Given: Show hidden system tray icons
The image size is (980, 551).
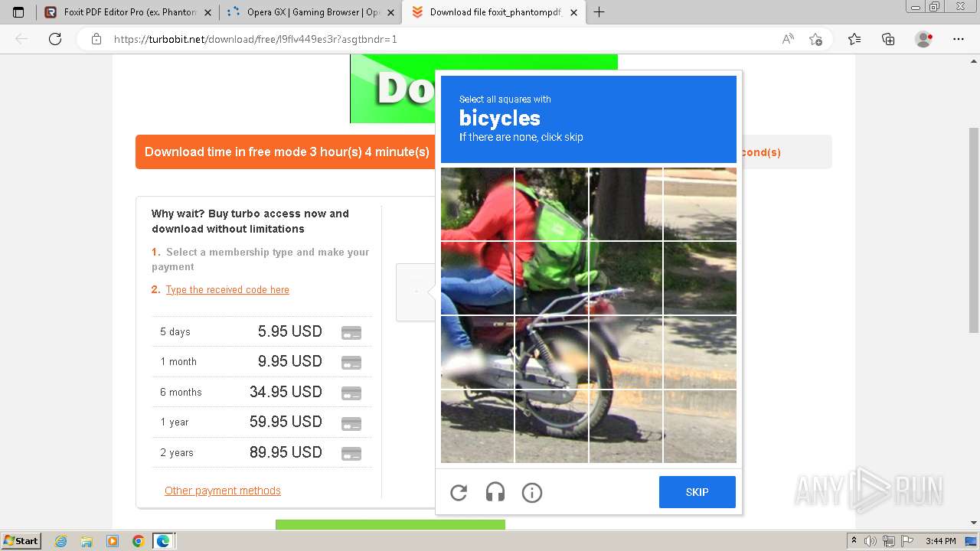Looking at the screenshot, I should [854, 541].
